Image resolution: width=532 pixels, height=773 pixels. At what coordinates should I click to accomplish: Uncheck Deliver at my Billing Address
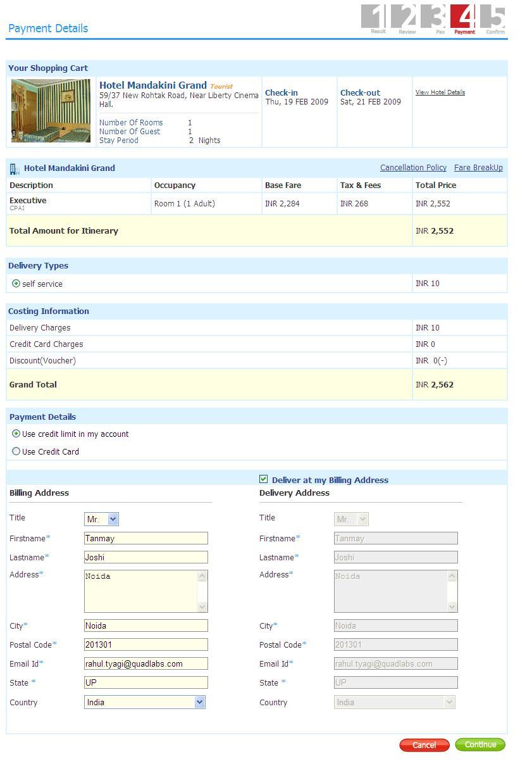(264, 479)
